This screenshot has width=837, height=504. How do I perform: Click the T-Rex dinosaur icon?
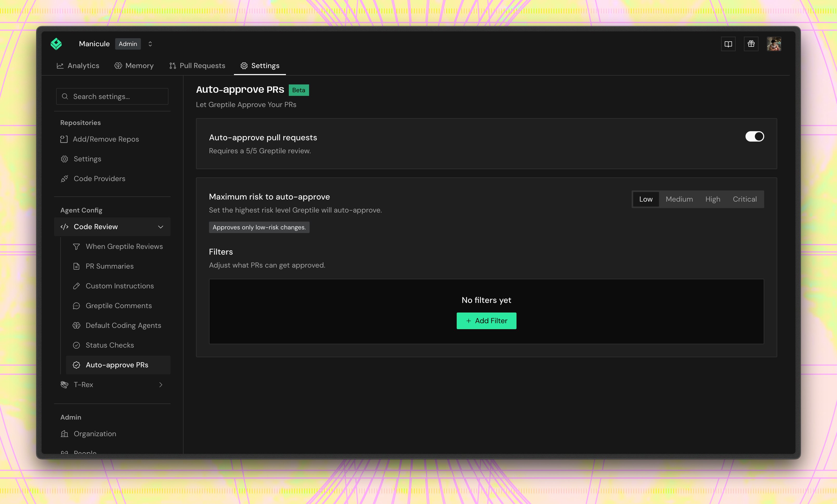(64, 384)
